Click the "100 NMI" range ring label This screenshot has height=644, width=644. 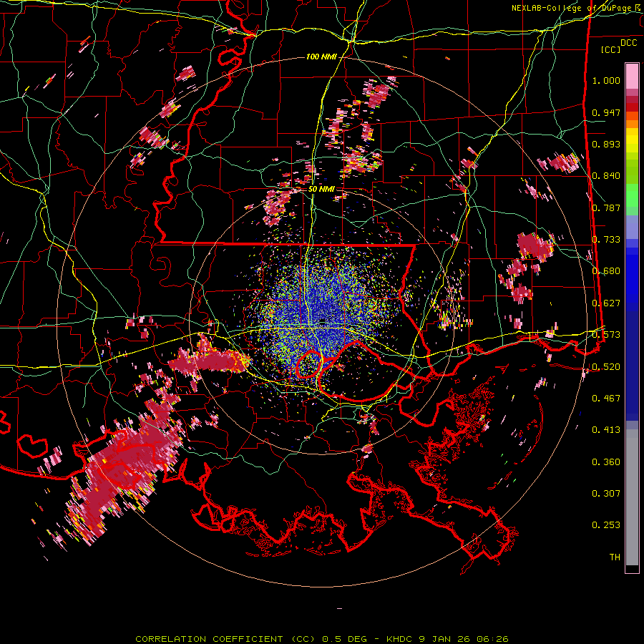[321, 57]
